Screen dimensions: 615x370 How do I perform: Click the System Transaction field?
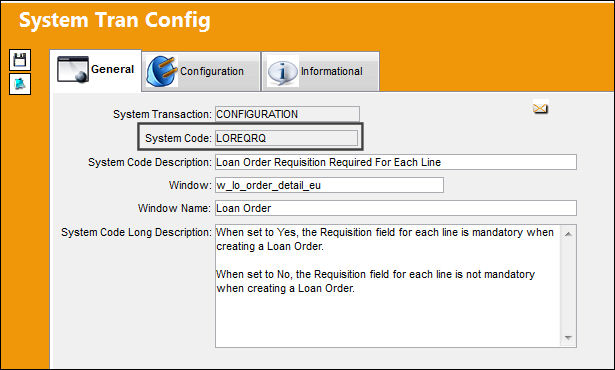tap(287, 114)
